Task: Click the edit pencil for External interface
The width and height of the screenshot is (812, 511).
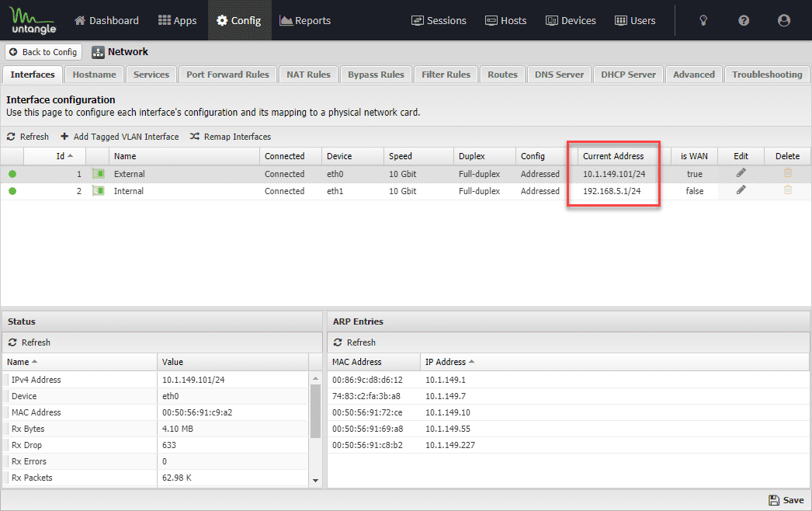Action: pyautogui.click(x=741, y=173)
